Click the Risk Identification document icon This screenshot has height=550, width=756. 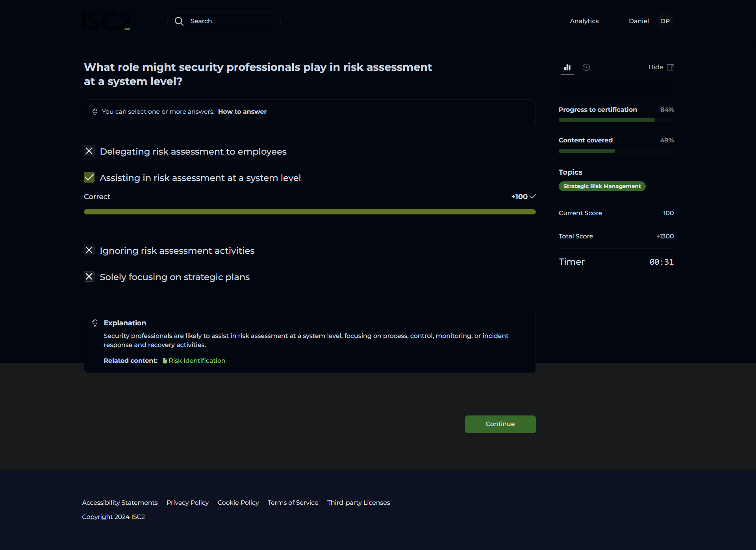[165, 361]
